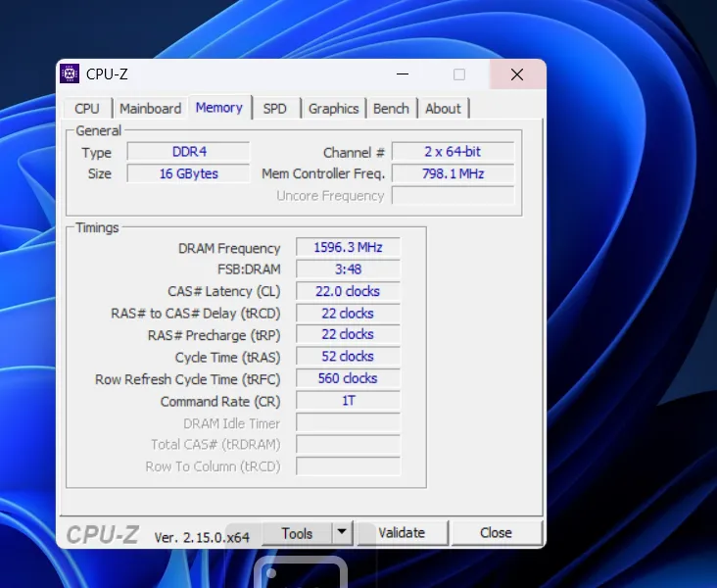This screenshot has height=588, width=717.
Task: Click the Command Rate (CR) label
Action: tap(220, 401)
